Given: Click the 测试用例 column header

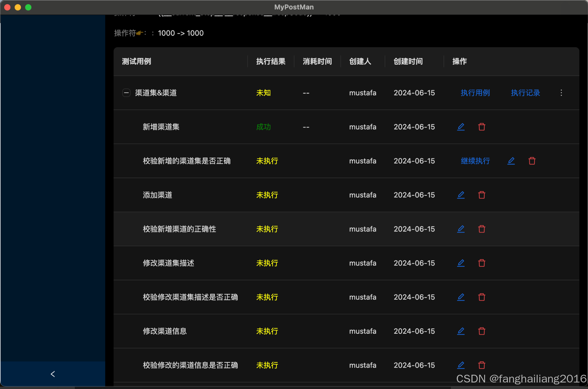Looking at the screenshot, I should click(x=136, y=61).
